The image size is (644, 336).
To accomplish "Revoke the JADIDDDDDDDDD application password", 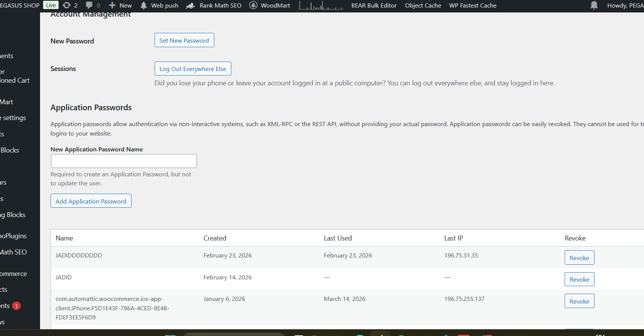I will 579,257.
